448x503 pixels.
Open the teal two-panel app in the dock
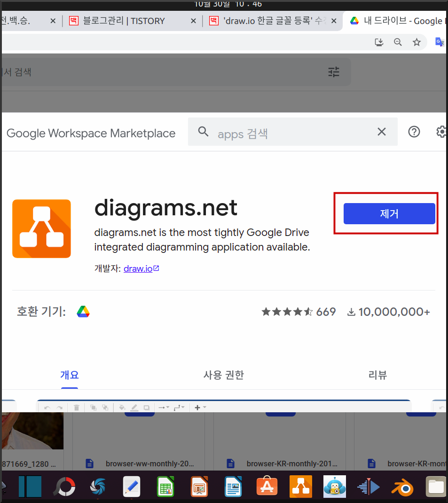[30, 487]
